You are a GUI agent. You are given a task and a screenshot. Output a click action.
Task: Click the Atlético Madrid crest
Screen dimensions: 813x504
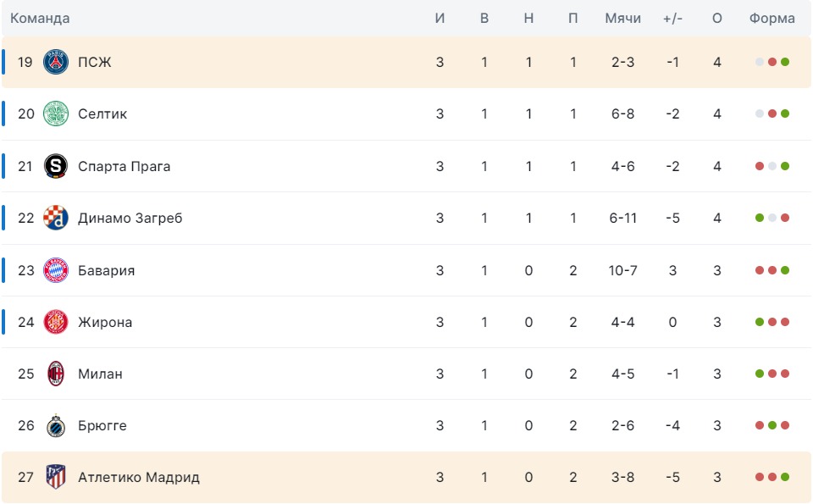pos(56,477)
